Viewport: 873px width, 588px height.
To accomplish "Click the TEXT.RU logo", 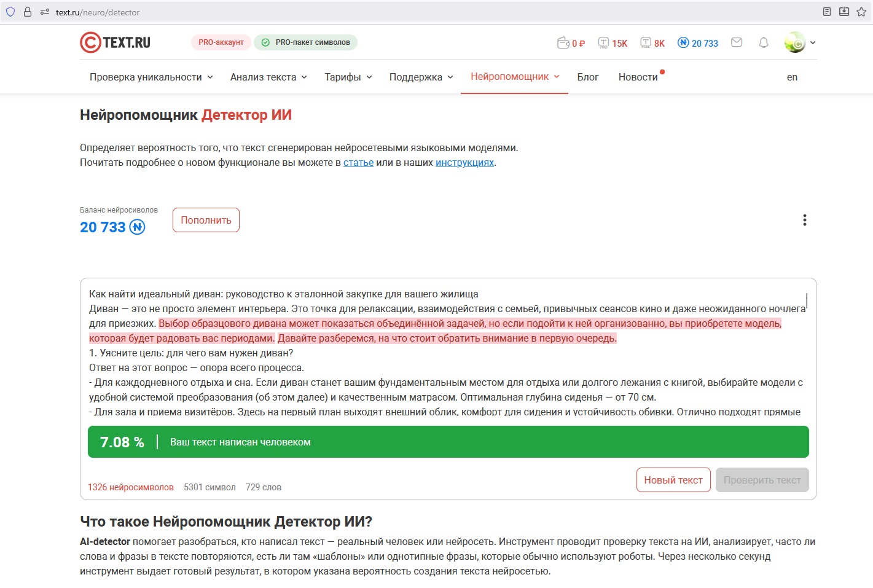I will [115, 42].
